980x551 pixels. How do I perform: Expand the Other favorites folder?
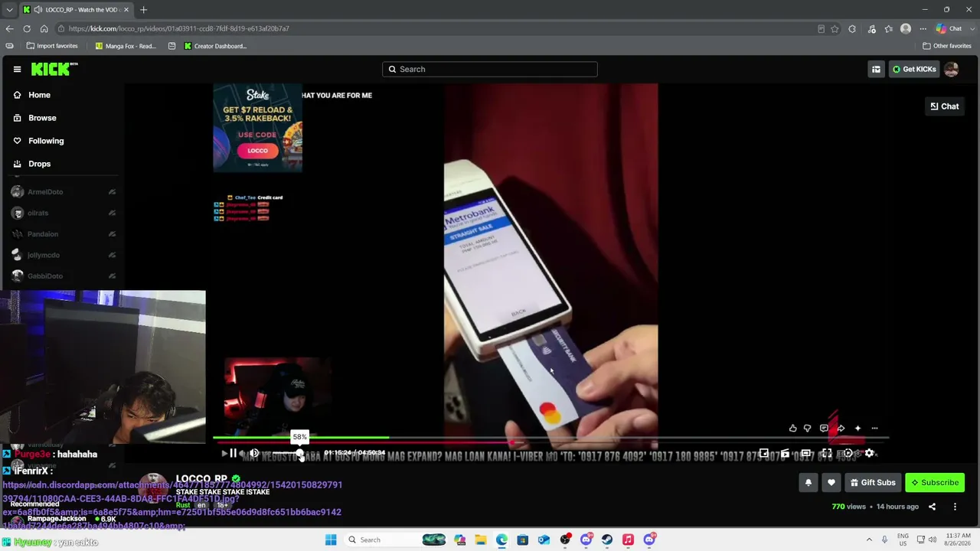(946, 46)
